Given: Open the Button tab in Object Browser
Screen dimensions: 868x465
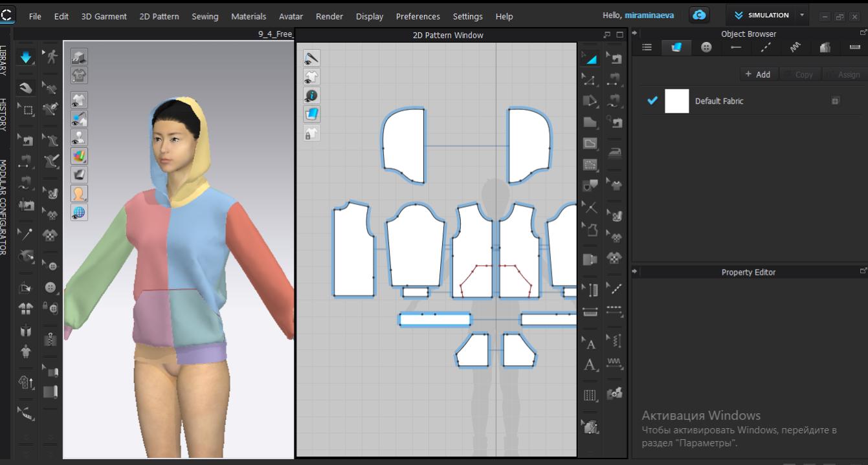Looking at the screenshot, I should pos(706,47).
